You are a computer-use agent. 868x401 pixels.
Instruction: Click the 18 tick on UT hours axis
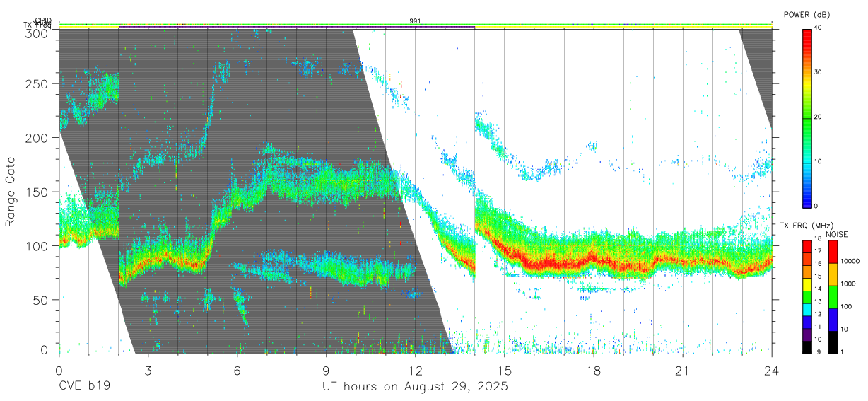(x=594, y=370)
